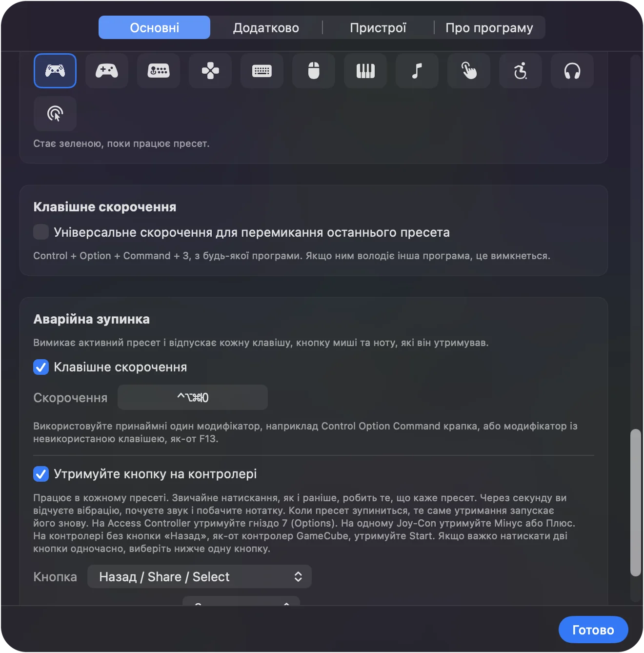
Task: Switch to the "Основні" tab
Action: pos(155,27)
